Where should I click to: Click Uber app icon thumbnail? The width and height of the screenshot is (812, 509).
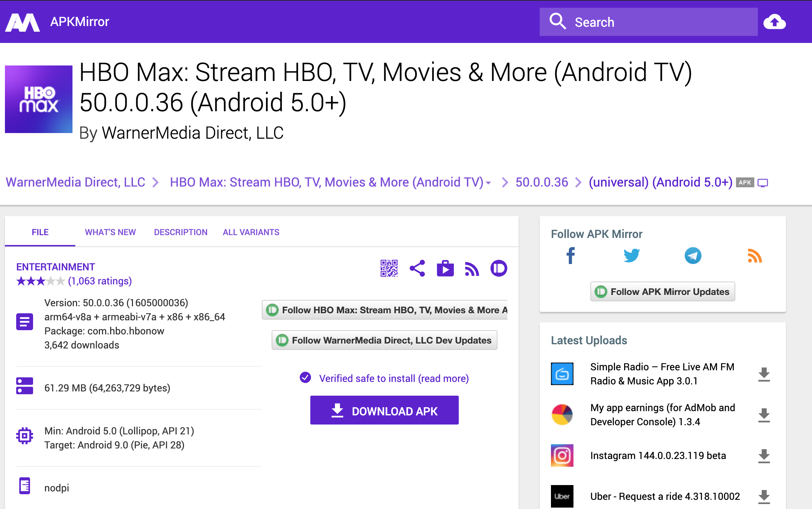point(562,496)
